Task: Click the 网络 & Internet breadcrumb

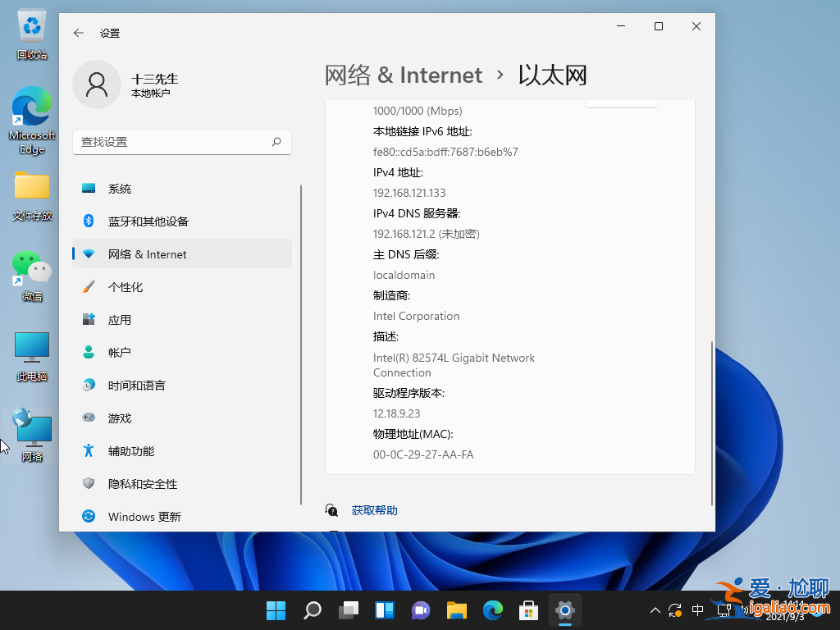Action: click(x=404, y=75)
